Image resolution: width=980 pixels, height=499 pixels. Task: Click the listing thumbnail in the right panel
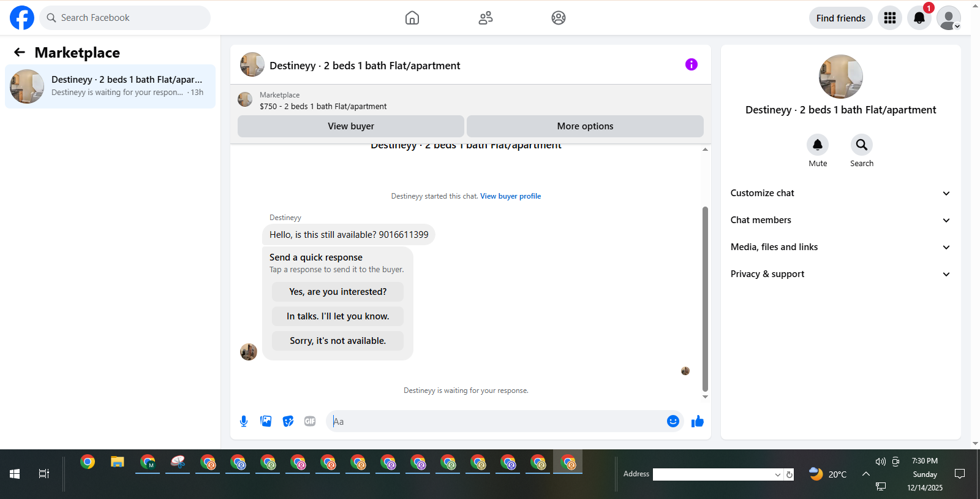pos(841,77)
